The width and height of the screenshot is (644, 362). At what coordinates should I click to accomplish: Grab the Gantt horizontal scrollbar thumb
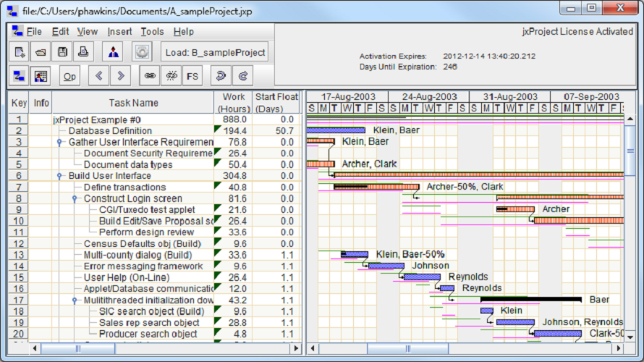pos(407,349)
